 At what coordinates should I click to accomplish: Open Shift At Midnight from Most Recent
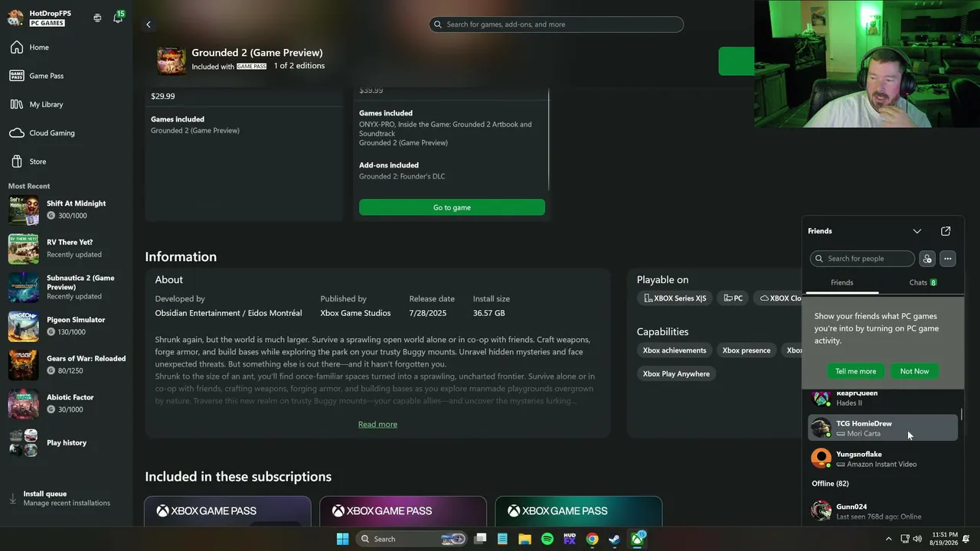pos(67,209)
